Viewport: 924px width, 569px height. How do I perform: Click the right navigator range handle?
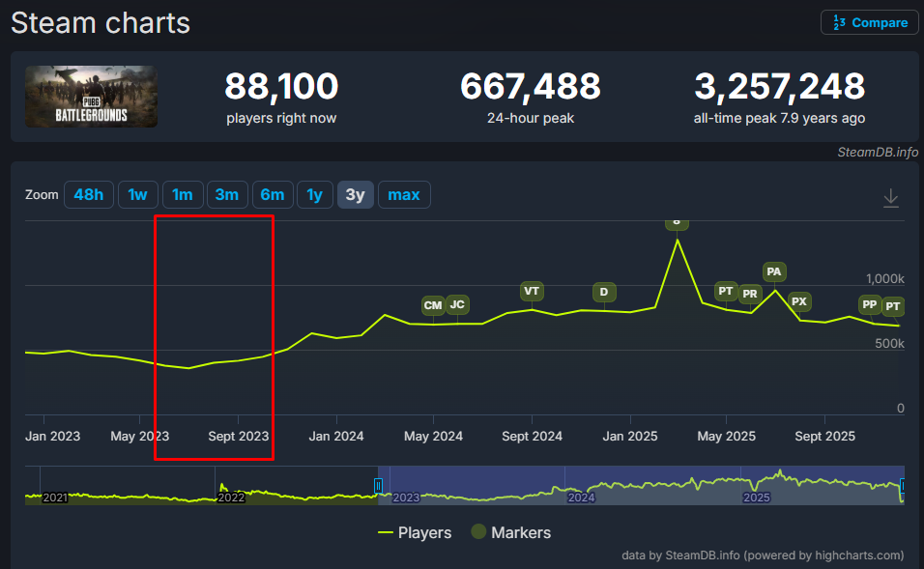coord(902,485)
